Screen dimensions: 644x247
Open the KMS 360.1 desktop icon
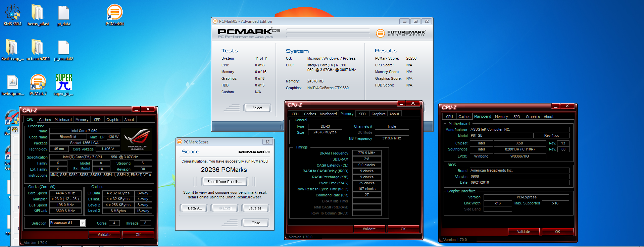click(x=12, y=15)
